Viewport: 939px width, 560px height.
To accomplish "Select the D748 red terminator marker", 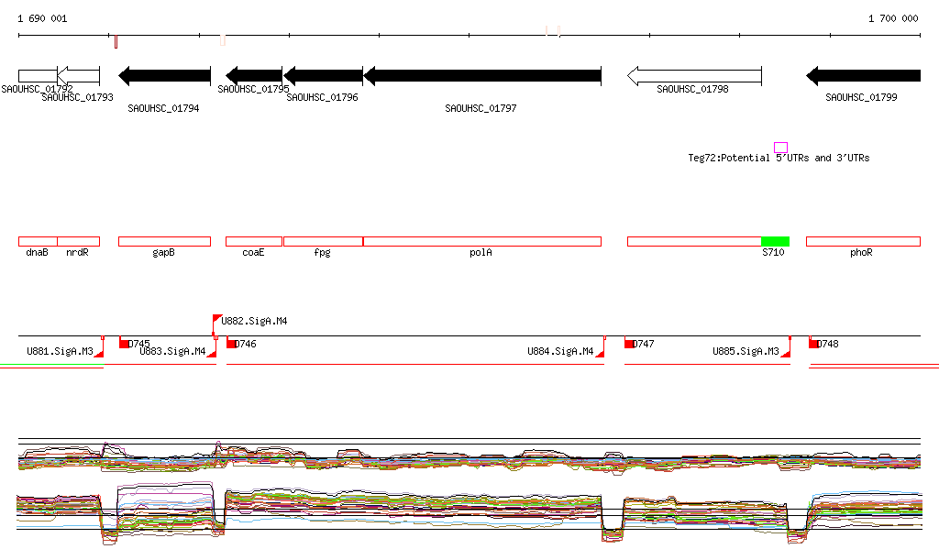I will tap(813, 344).
